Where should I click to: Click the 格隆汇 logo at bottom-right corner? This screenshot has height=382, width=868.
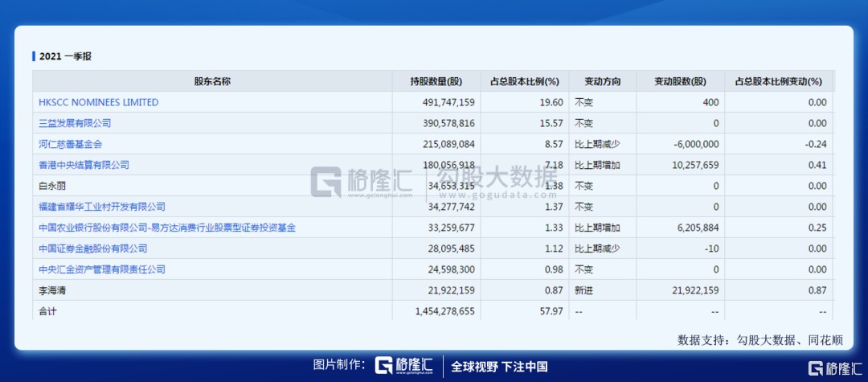click(835, 368)
